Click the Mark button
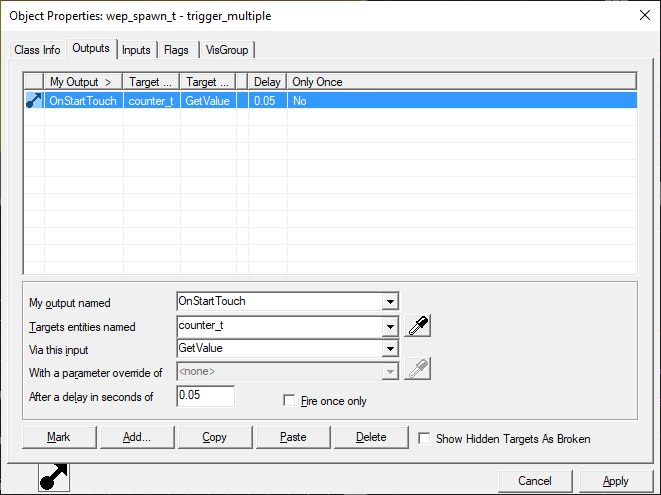This screenshot has width=661, height=495. pos(59,437)
